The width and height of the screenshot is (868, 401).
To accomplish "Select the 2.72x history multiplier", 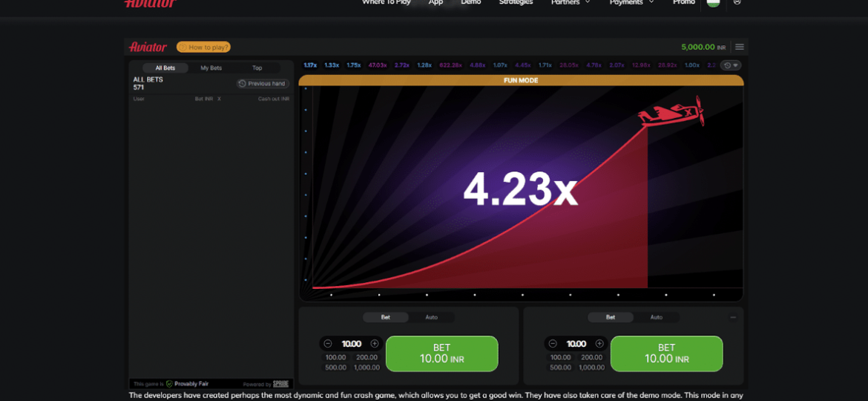I will click(402, 65).
